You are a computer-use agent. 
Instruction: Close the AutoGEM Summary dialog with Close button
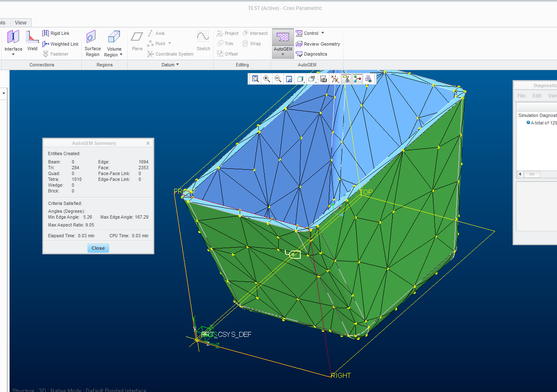pos(98,248)
